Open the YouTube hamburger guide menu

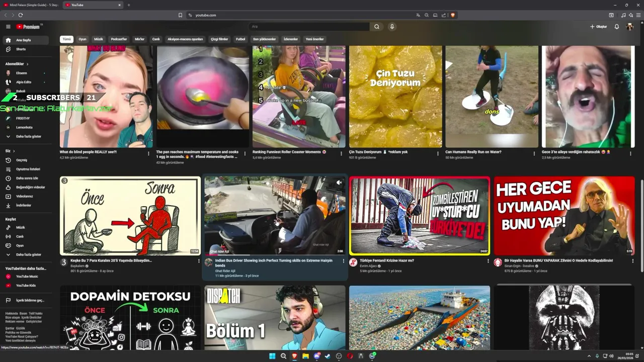coord(8,27)
